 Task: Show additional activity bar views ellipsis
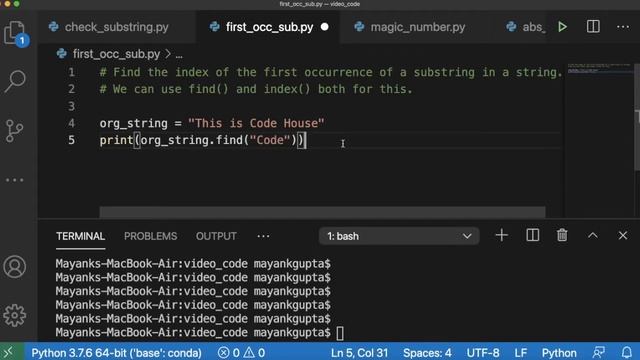pos(15,180)
